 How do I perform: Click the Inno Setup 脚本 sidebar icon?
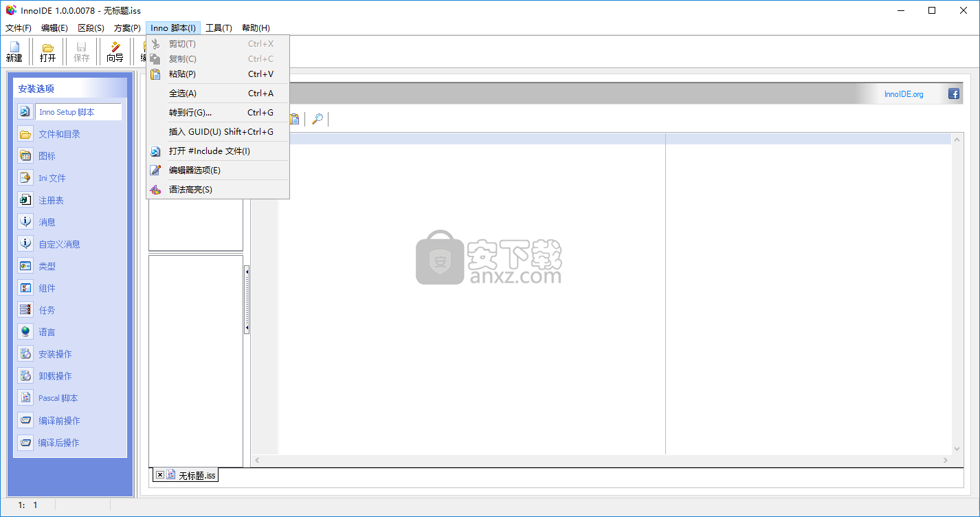[x=25, y=112]
